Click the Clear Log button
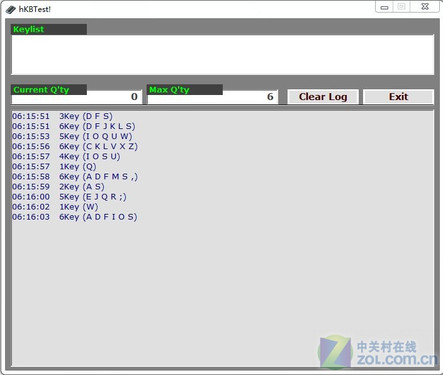The image size is (443, 375). coord(323,97)
